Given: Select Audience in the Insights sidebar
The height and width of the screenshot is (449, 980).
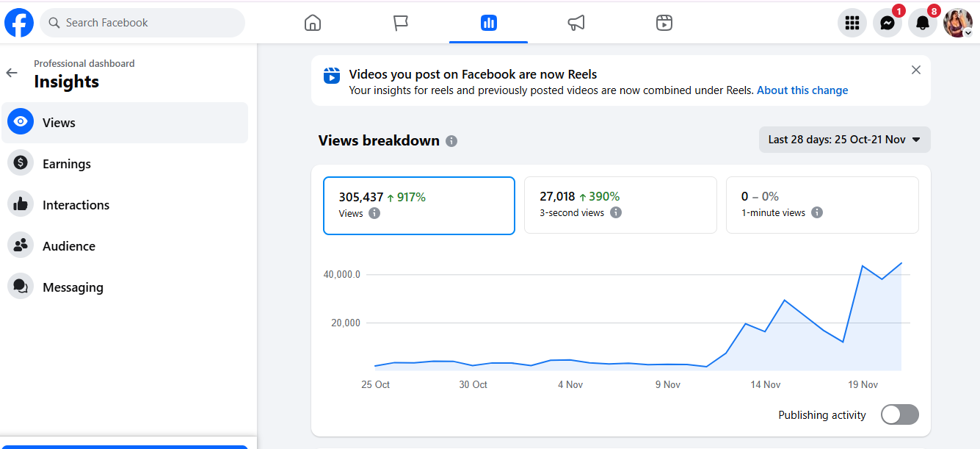Looking at the screenshot, I should (68, 246).
